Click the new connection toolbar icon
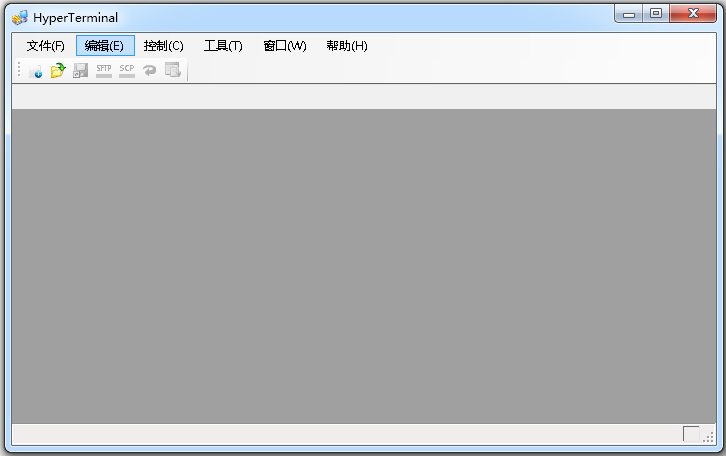 pyautogui.click(x=35, y=71)
